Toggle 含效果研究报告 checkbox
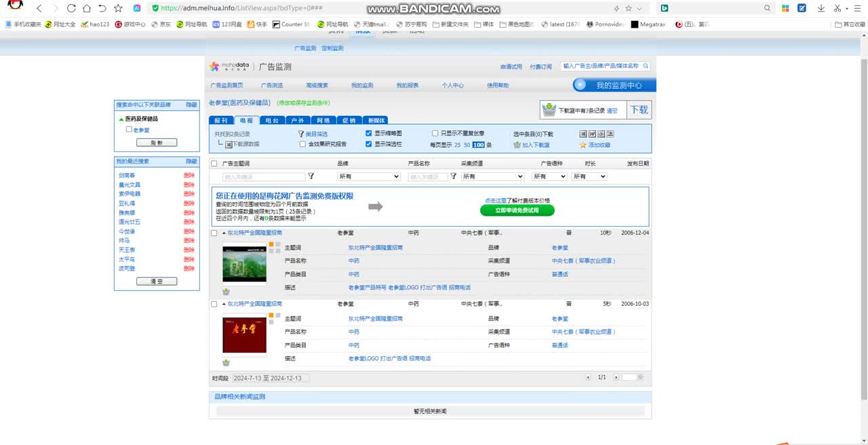Image resolution: width=868 pixels, height=445 pixels. [x=302, y=144]
